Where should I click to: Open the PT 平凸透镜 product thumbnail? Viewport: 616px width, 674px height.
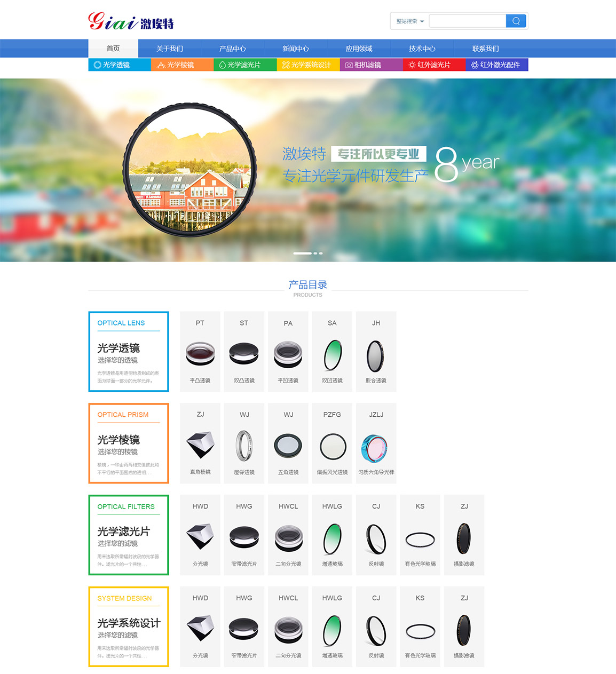[200, 352]
